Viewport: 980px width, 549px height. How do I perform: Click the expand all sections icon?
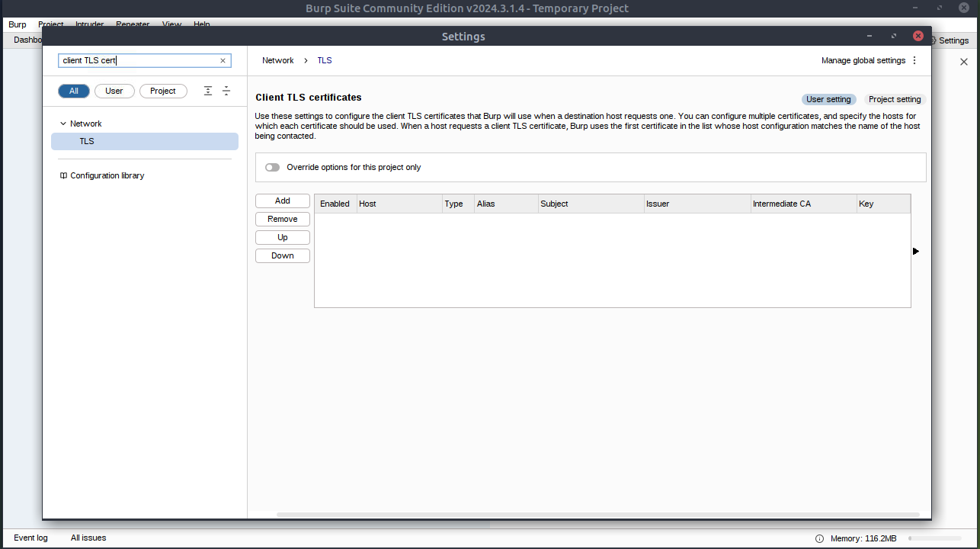[x=208, y=91]
